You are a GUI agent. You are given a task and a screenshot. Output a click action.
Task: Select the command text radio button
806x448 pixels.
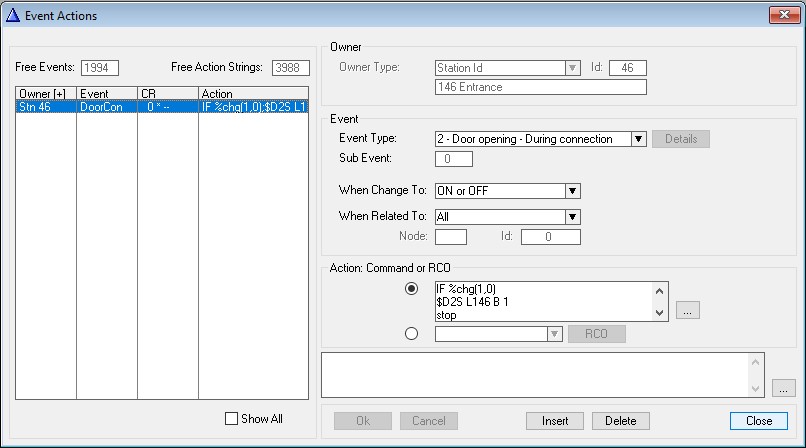[411, 289]
